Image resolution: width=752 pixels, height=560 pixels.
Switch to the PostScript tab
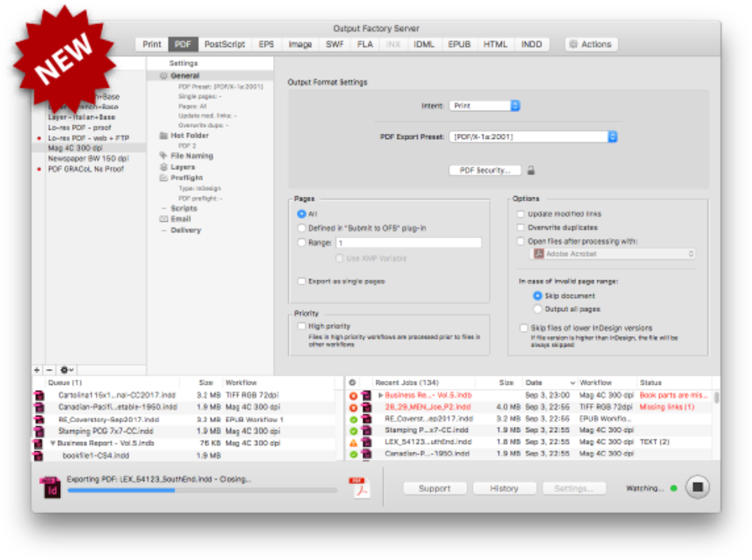tap(224, 44)
